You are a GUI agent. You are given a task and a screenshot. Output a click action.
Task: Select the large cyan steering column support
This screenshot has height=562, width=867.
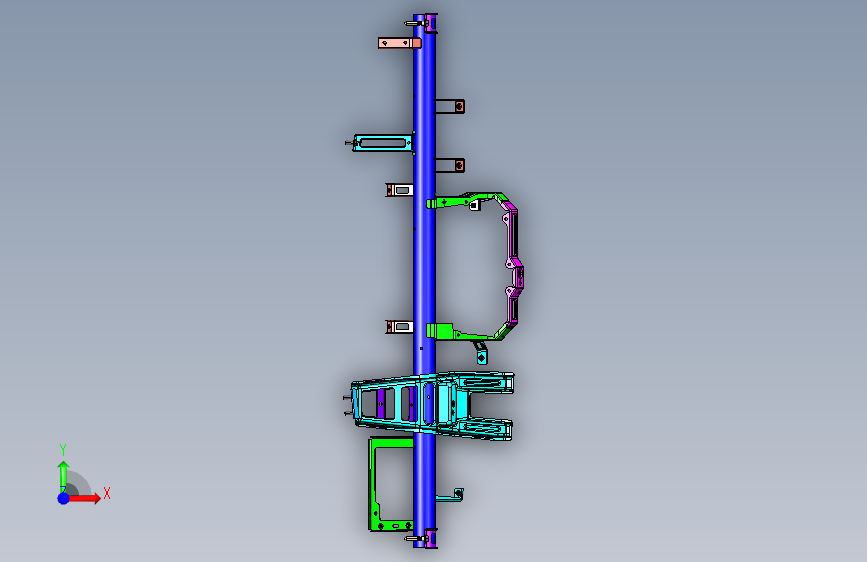[431, 406]
